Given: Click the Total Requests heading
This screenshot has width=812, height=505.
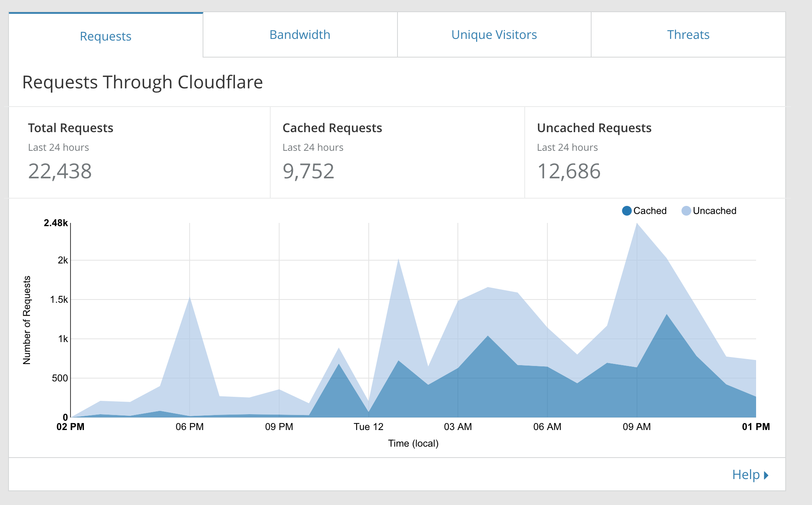Looking at the screenshot, I should point(71,128).
